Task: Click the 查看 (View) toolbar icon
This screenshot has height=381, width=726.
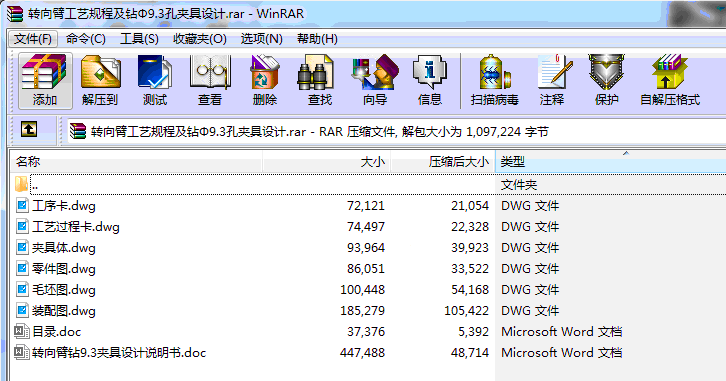Action: coord(210,72)
